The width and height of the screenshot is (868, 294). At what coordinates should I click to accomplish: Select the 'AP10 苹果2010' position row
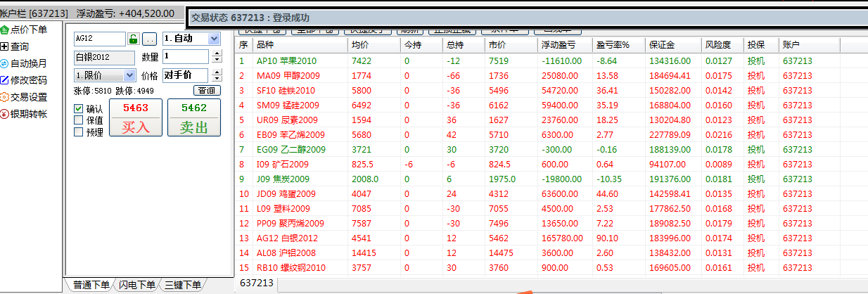(x=539, y=61)
